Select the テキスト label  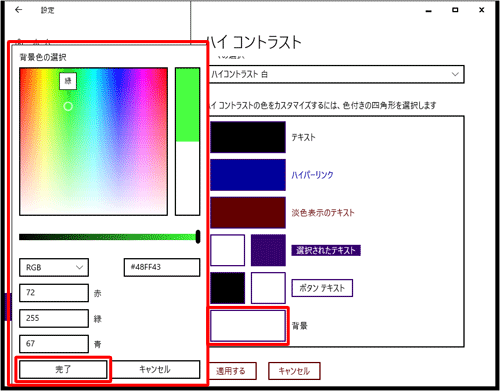(x=303, y=137)
